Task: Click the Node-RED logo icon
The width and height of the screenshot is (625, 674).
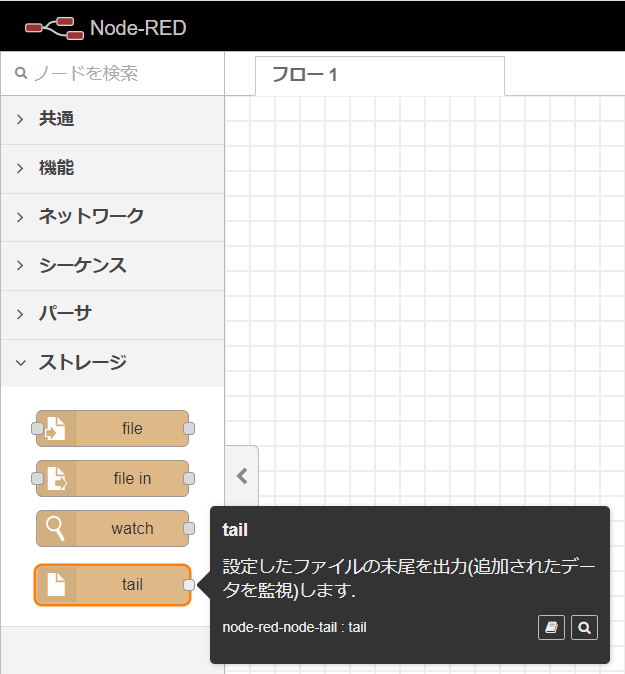Action: pyautogui.click(x=54, y=28)
